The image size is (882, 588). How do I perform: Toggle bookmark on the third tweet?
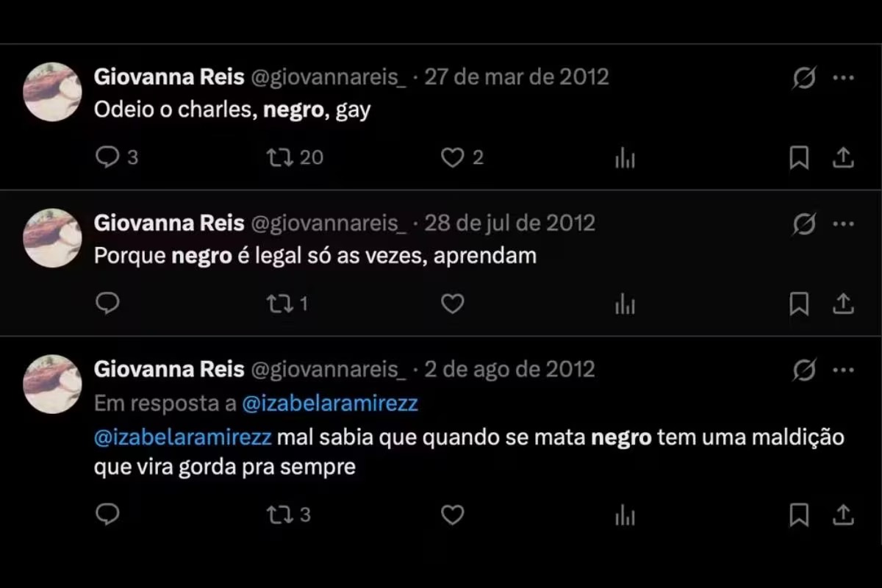[799, 515]
